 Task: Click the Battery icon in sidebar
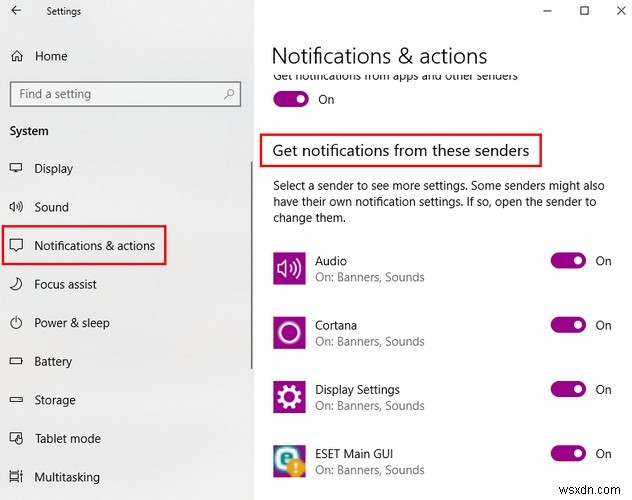coord(16,361)
